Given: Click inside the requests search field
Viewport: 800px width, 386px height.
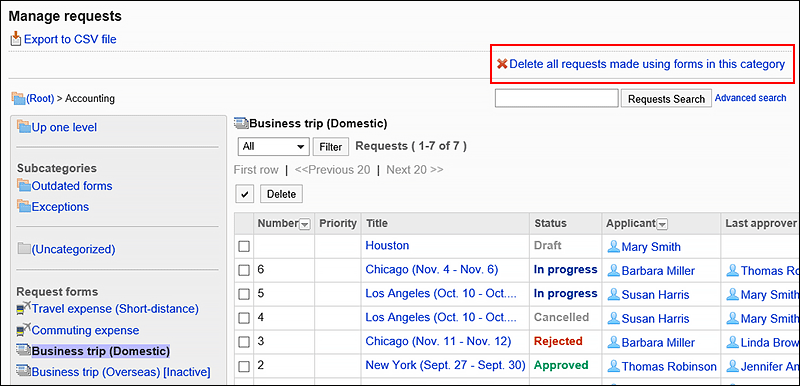Looking at the screenshot, I should coord(557,98).
